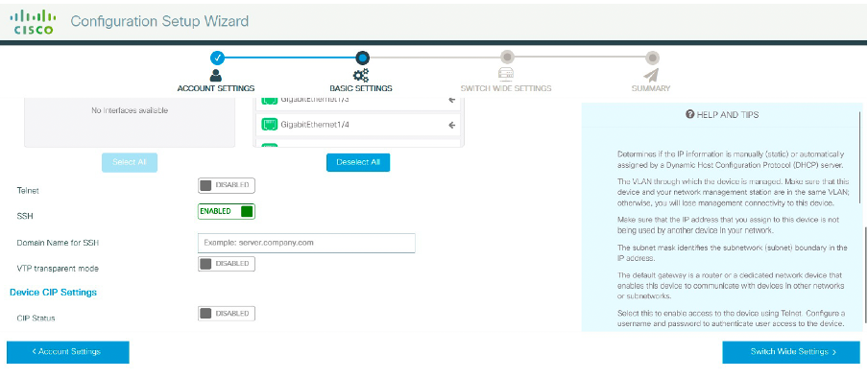Click the Help and Tips question icon
This screenshot has height=378, width=868.
tap(689, 114)
